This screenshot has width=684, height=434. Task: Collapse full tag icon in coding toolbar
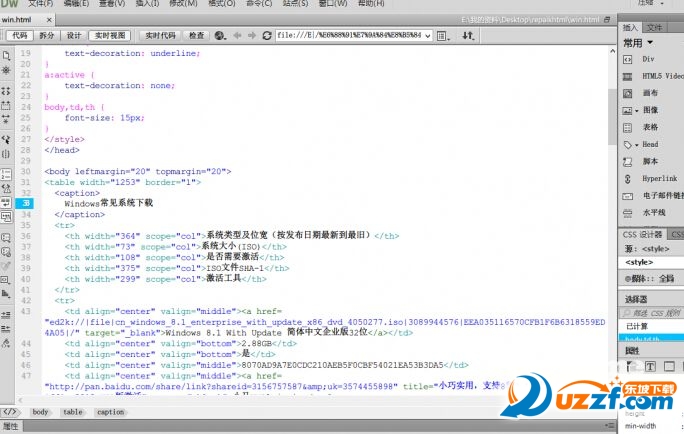(x=6, y=91)
